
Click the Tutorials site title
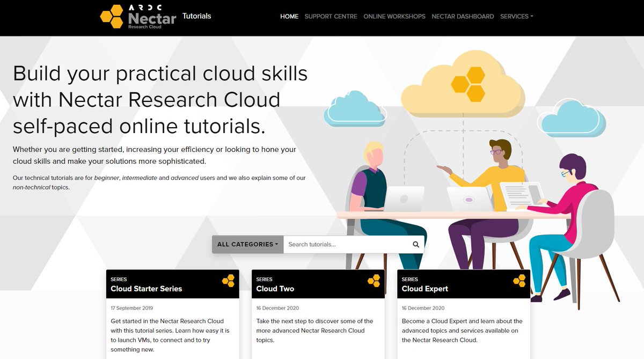point(197,16)
